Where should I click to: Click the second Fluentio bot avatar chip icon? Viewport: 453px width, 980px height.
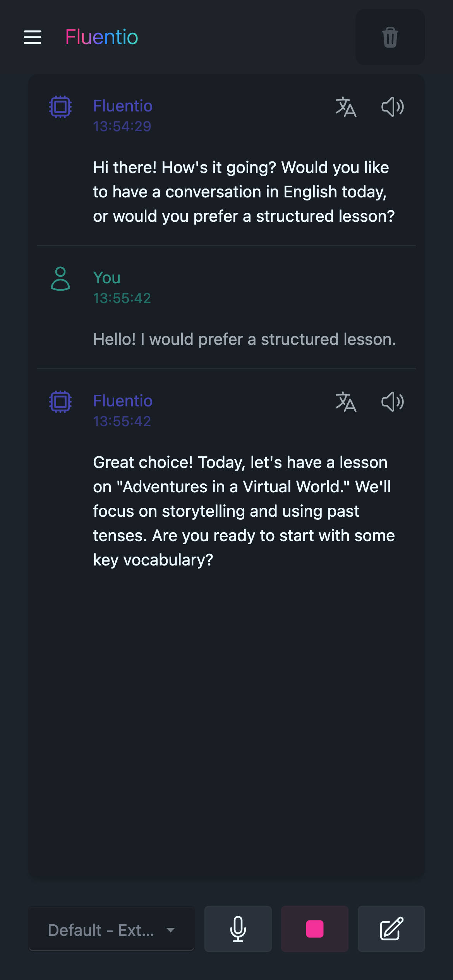[x=61, y=402]
